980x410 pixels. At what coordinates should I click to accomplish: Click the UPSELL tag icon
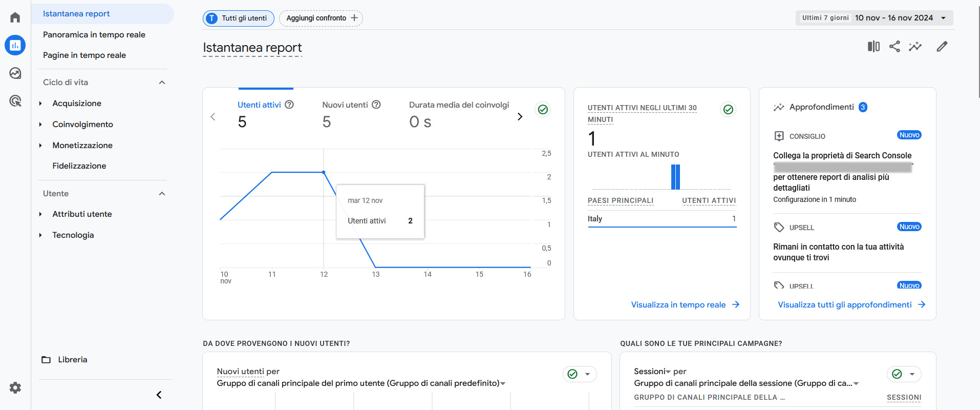click(x=779, y=227)
